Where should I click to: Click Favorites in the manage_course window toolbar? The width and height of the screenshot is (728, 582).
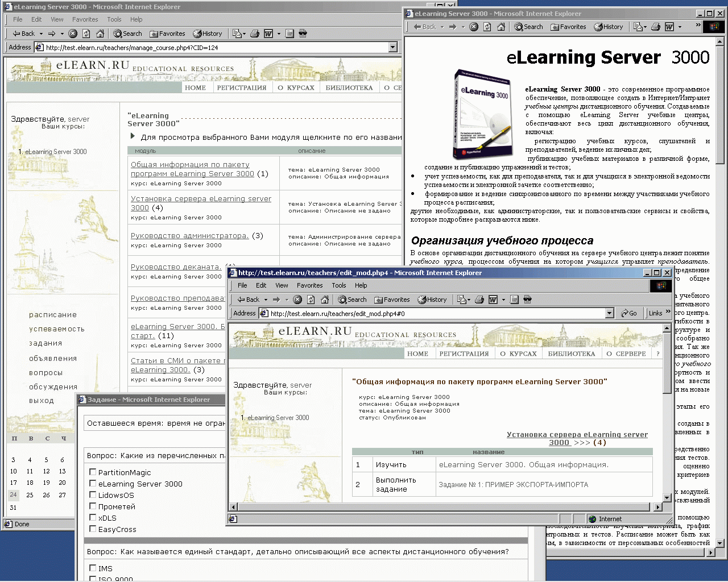pos(168,34)
